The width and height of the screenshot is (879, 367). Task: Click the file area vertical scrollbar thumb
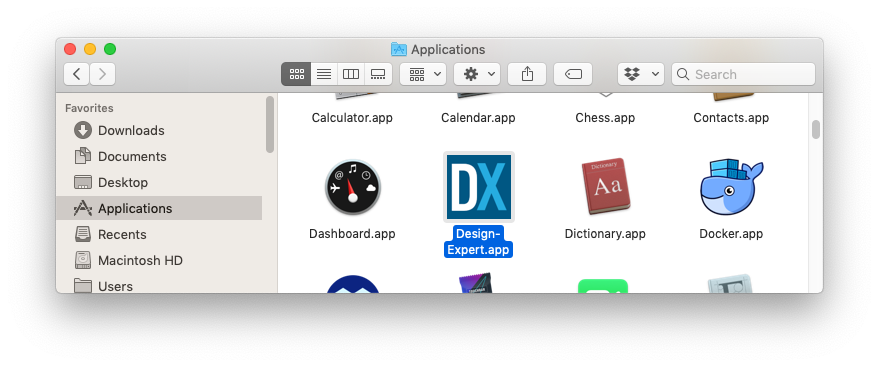[816, 129]
